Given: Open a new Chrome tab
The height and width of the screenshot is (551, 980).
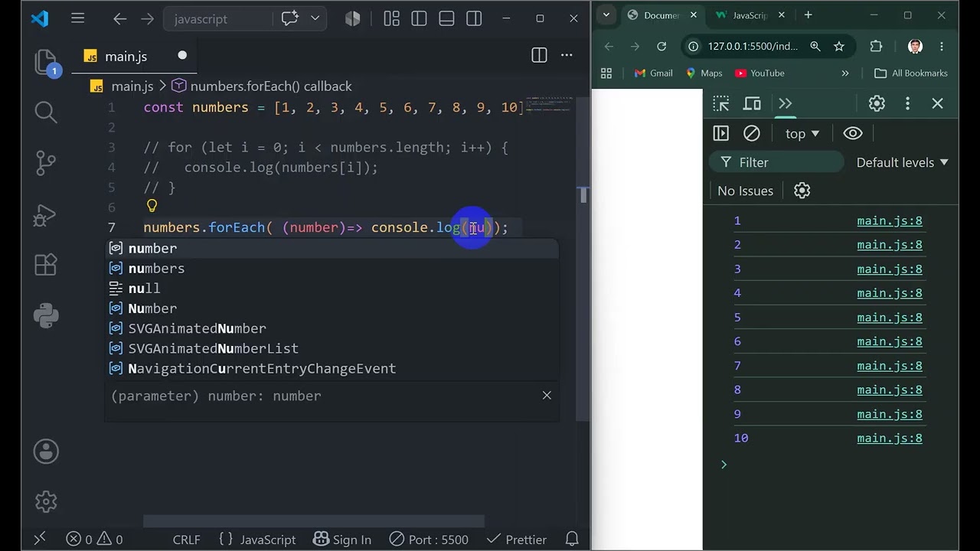Looking at the screenshot, I should click(x=808, y=15).
